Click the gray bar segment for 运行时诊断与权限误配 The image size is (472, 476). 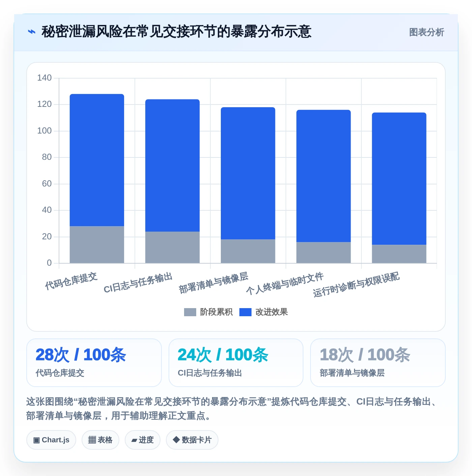399,254
